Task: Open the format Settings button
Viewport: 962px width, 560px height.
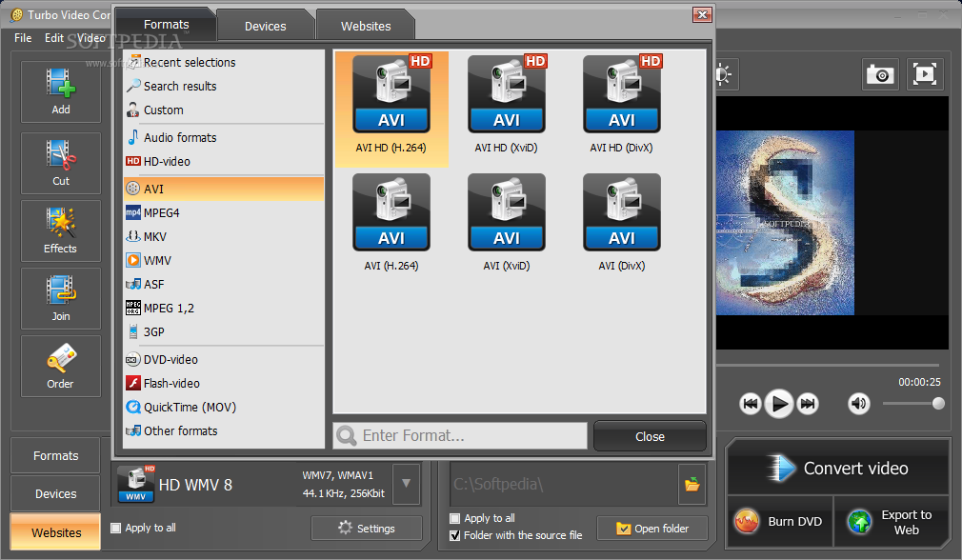Action: coord(367,529)
